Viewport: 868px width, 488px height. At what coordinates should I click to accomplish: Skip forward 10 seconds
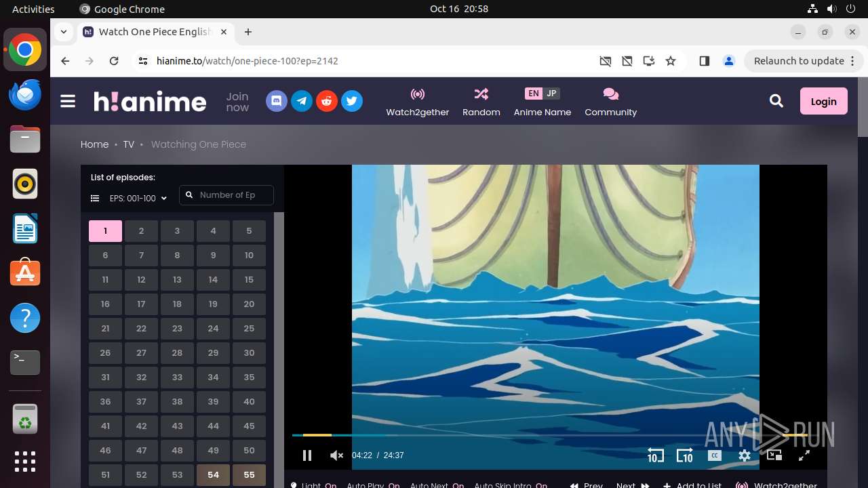pos(685,455)
